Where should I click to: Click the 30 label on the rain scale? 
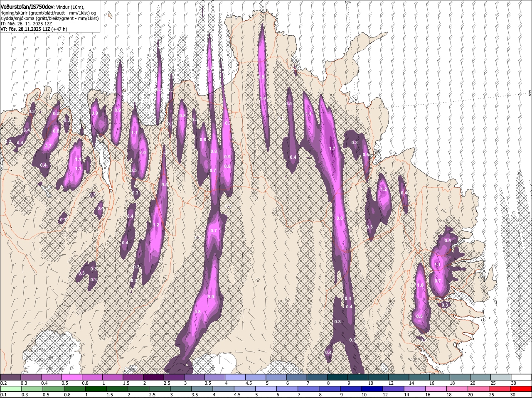pyautogui.click(x=512, y=395)
